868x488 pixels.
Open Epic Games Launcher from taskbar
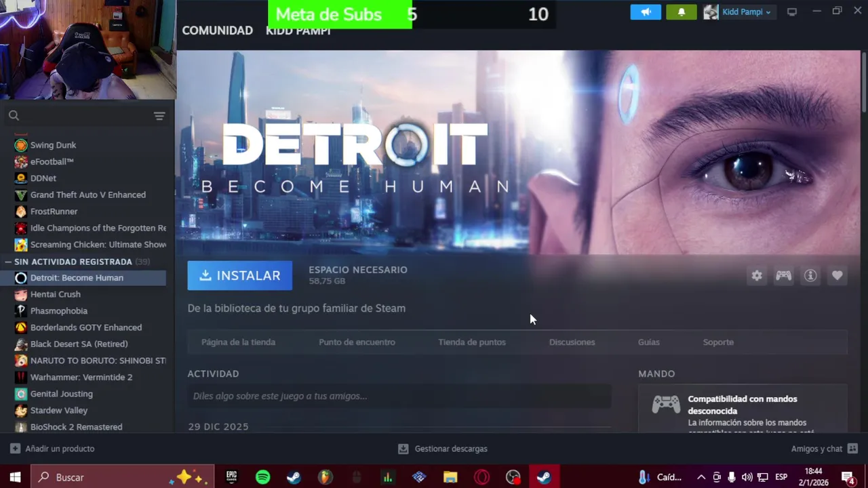(x=231, y=477)
